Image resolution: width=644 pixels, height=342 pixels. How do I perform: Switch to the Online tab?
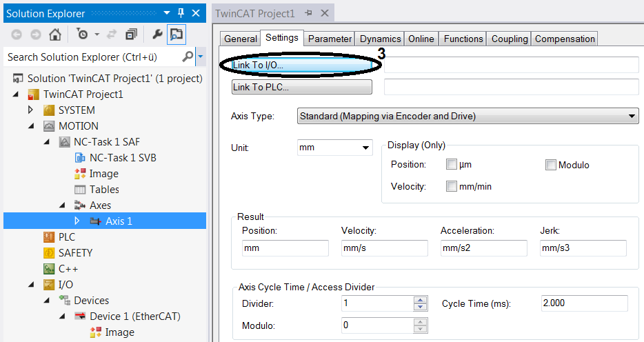(421, 39)
